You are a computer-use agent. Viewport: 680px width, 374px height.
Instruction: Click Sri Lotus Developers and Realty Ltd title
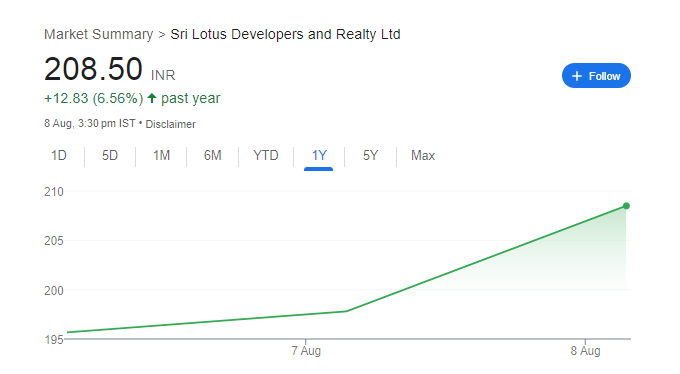285,34
